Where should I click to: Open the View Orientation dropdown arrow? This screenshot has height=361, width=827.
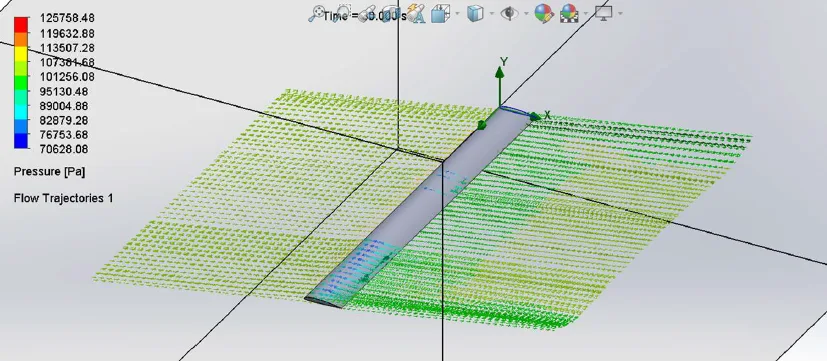tap(457, 14)
